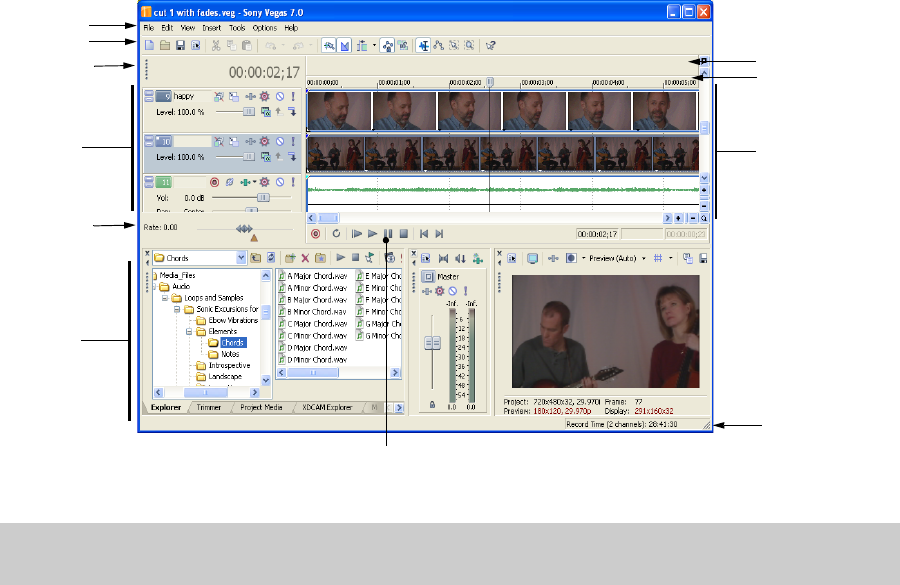Click the Master volume fader in mixer
The width and height of the screenshot is (900, 585).
point(432,343)
